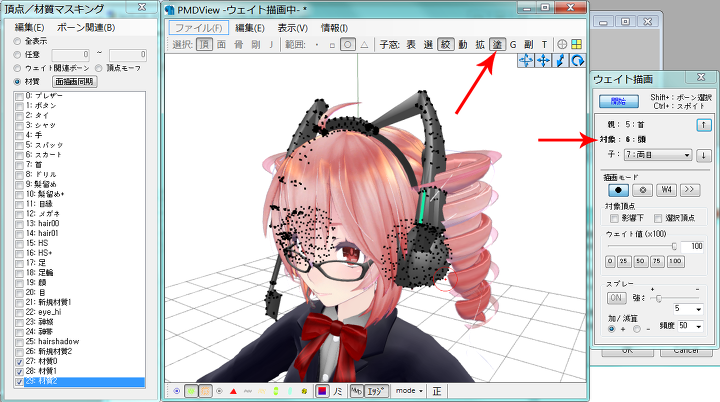Click the spray strength slider handle
The image size is (720, 402).
658,299
